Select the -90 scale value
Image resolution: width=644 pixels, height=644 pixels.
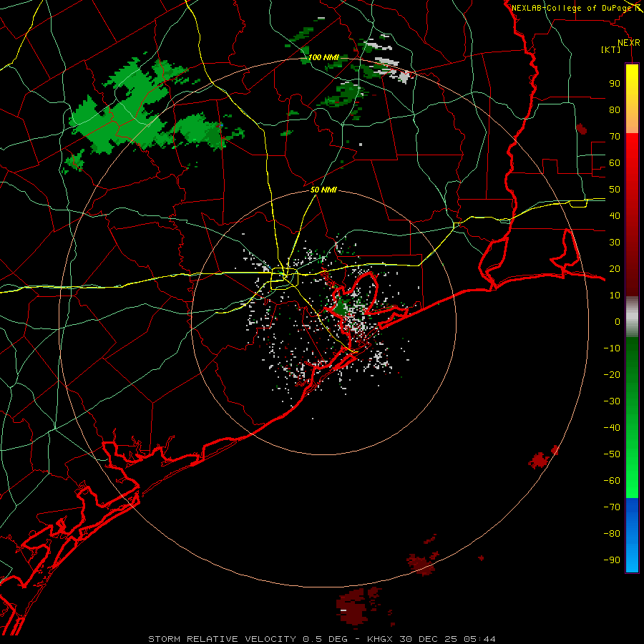coord(612,560)
